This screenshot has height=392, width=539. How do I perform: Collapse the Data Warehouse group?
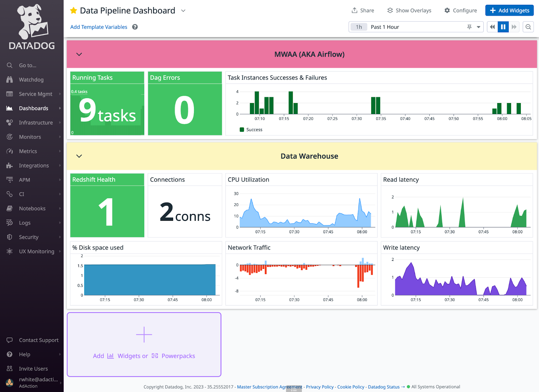[x=79, y=156]
